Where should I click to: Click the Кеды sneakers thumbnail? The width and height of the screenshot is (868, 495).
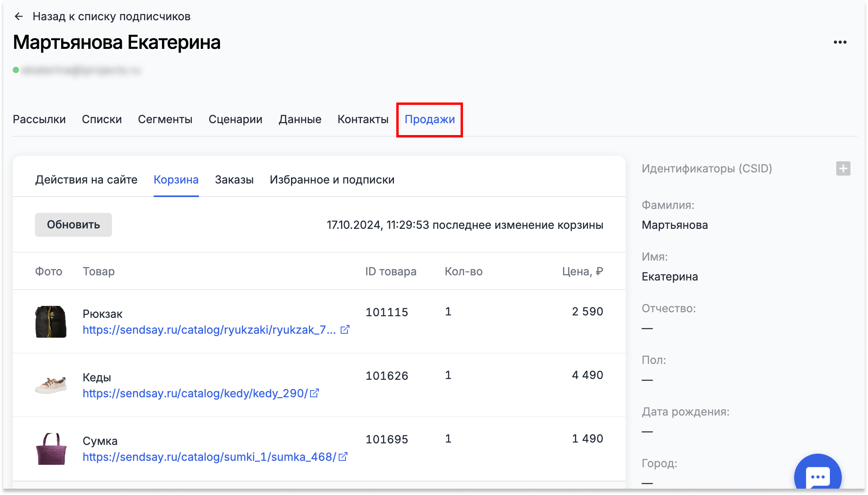51,385
